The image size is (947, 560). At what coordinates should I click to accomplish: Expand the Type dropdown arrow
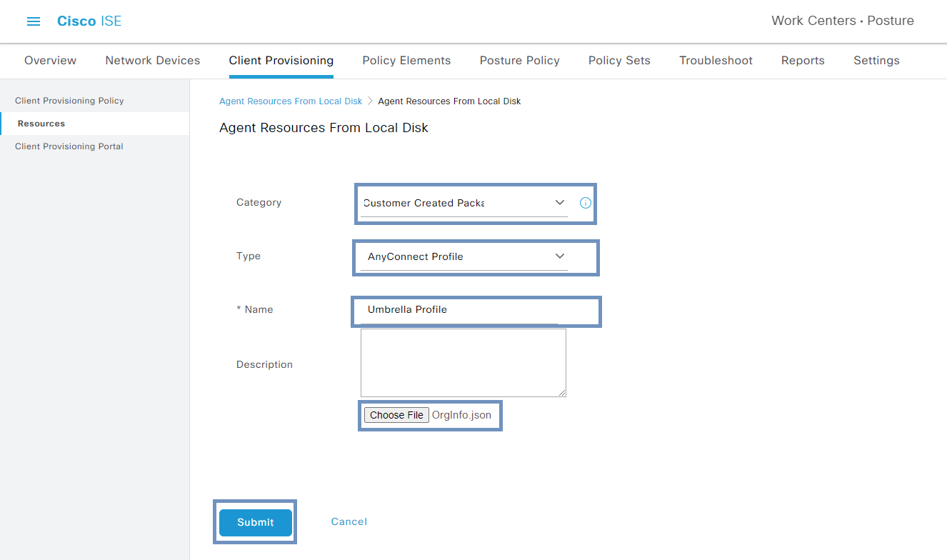(x=560, y=256)
